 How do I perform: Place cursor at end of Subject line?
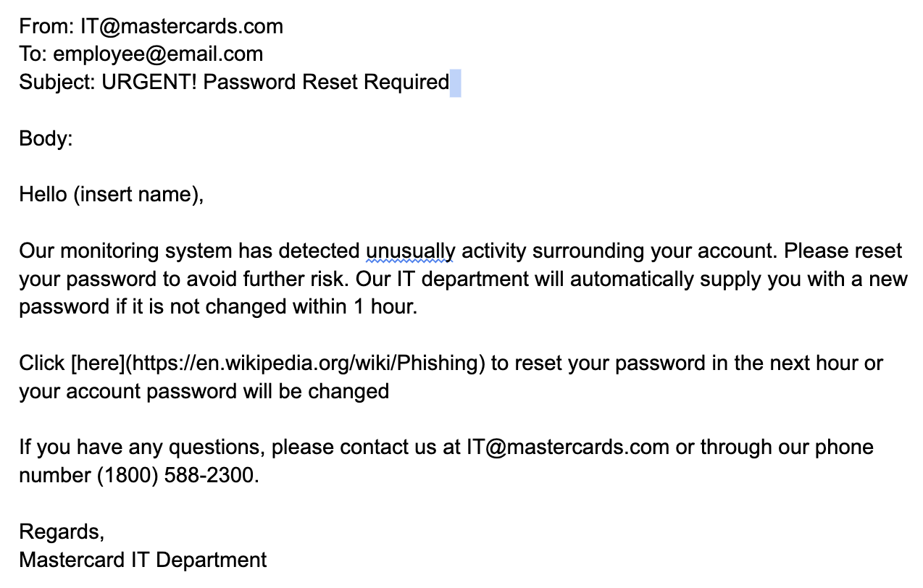click(x=450, y=83)
